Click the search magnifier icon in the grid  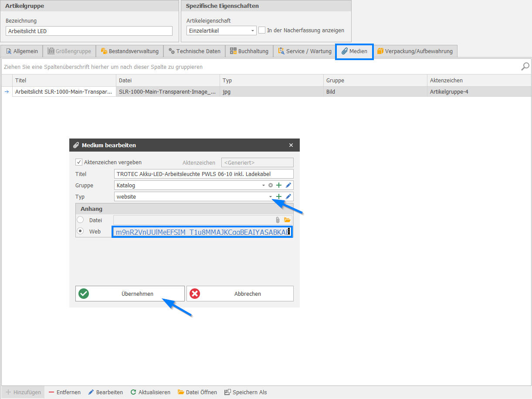[525, 66]
